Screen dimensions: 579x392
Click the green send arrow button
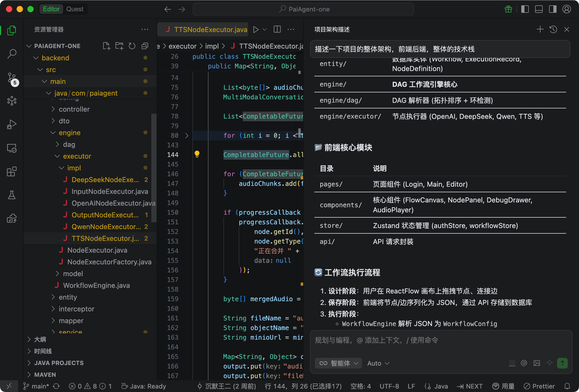pos(562,363)
